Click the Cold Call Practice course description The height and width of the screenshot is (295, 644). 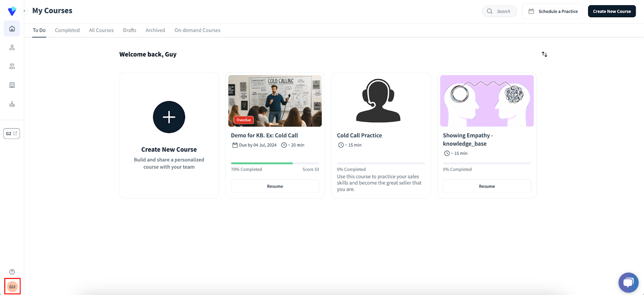pyautogui.click(x=379, y=183)
